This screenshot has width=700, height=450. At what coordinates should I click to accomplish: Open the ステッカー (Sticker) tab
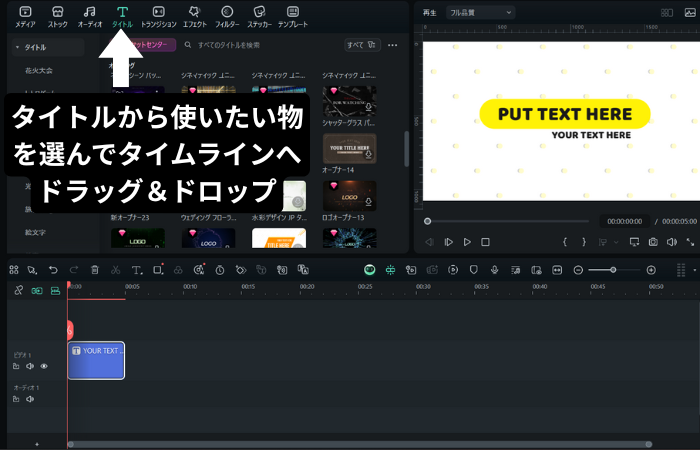click(259, 17)
